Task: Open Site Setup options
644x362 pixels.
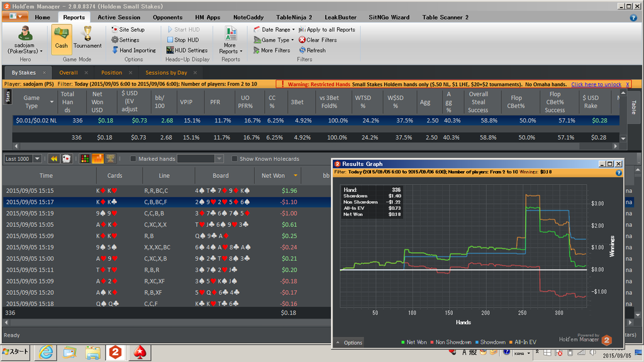Action: [x=128, y=30]
